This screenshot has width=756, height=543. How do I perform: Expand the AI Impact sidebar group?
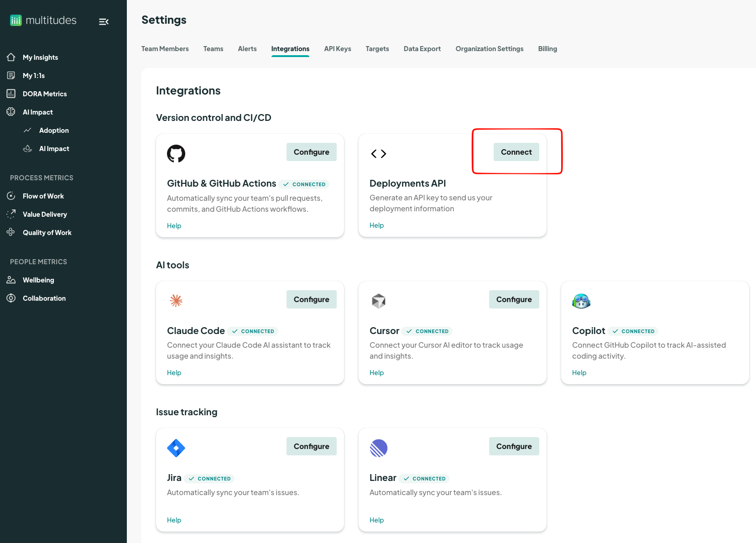[38, 112]
